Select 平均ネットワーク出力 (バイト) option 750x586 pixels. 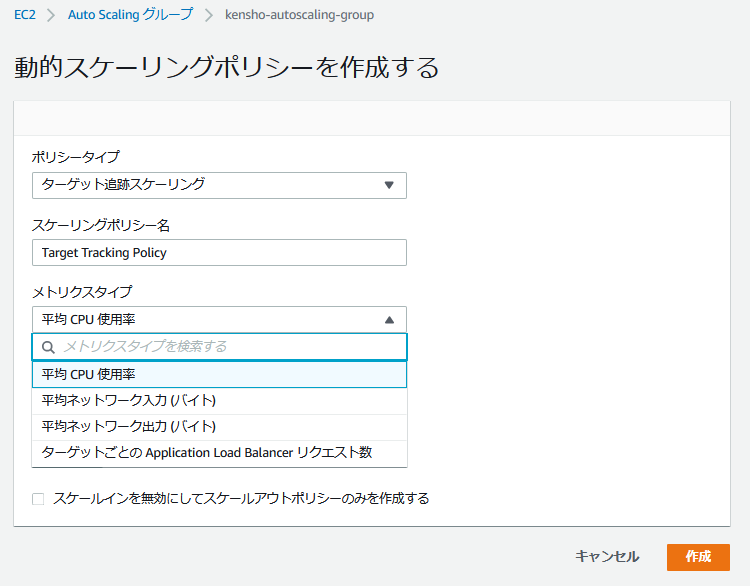(219, 427)
